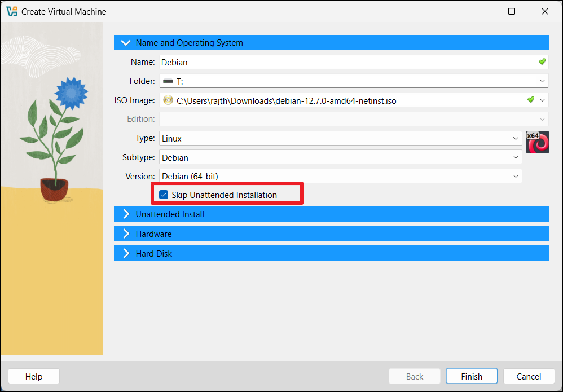The image size is (563, 392).
Task: Uncheck Skip Unattended Installation checkbox
Action: point(164,195)
